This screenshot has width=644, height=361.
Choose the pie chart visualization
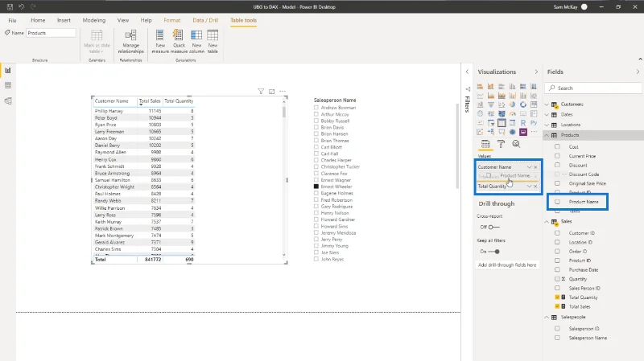click(512, 105)
